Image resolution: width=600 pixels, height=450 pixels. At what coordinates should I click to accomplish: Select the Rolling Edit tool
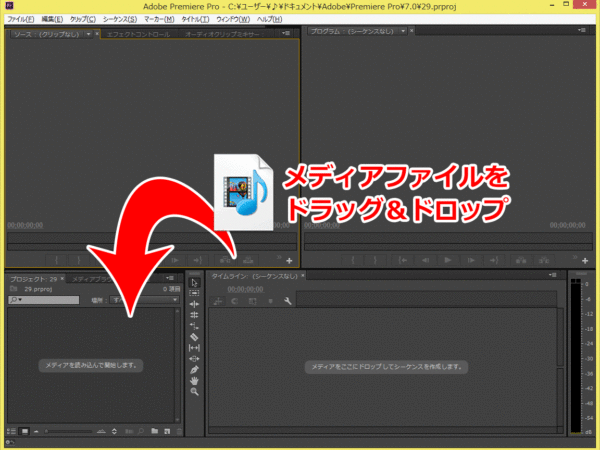click(x=194, y=315)
